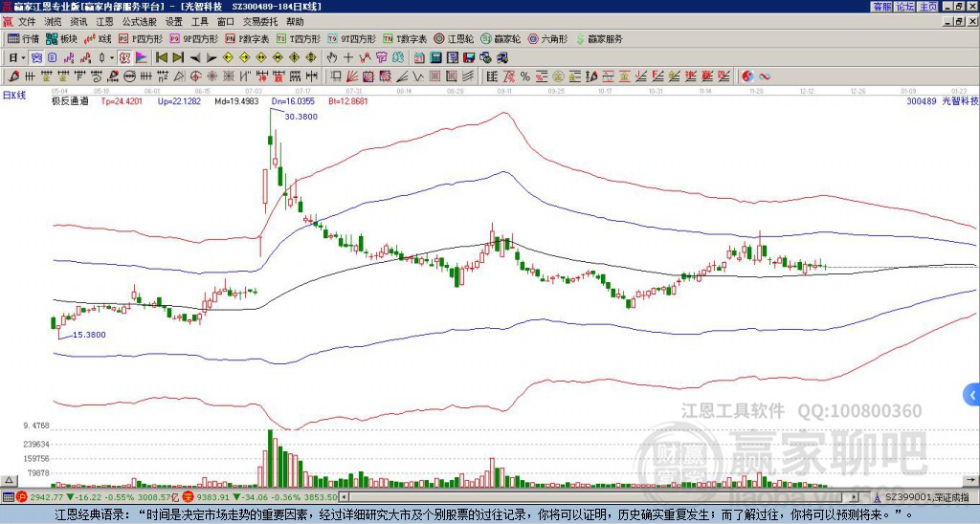Click the 极反通道 indicator name
Screen dimensions: 980x524
[x=69, y=100]
